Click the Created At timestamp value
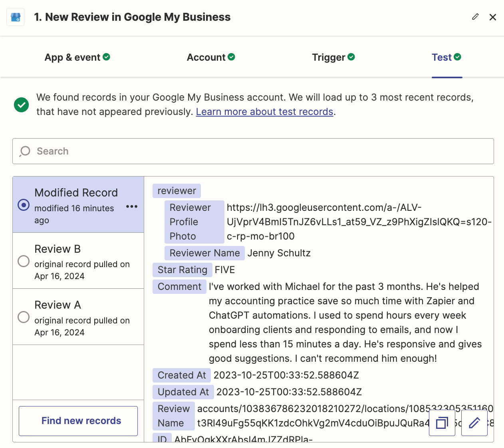 pyautogui.click(x=286, y=375)
